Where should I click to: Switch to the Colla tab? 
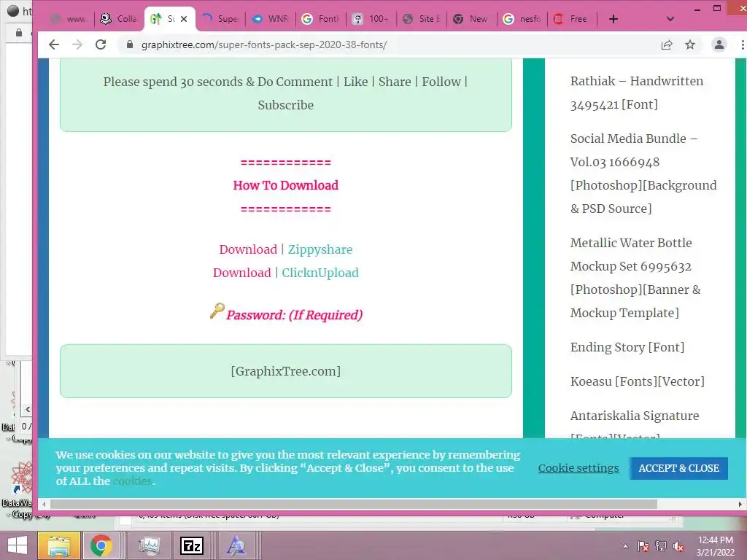click(x=120, y=19)
